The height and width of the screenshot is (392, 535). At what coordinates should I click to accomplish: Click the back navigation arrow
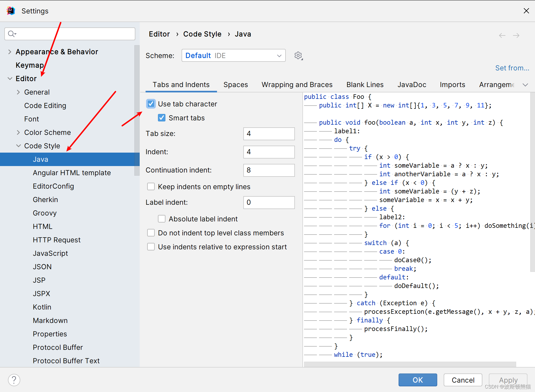502,35
